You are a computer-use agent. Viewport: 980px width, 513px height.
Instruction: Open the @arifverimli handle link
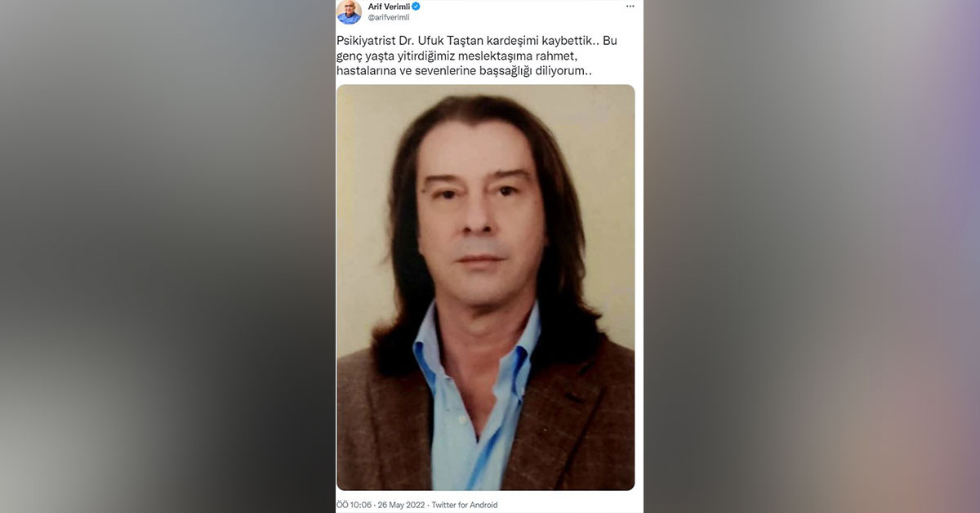(x=389, y=17)
